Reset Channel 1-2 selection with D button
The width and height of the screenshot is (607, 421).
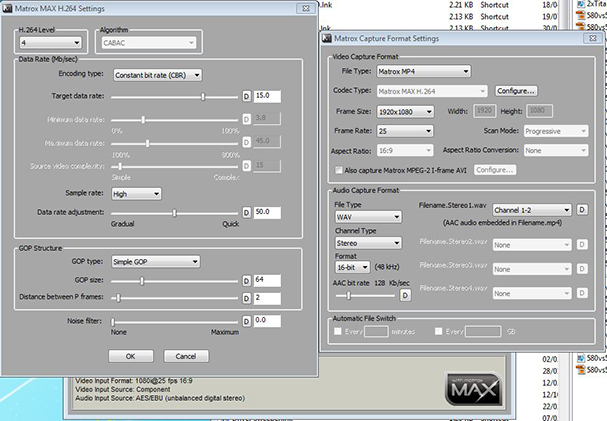pyautogui.click(x=581, y=210)
